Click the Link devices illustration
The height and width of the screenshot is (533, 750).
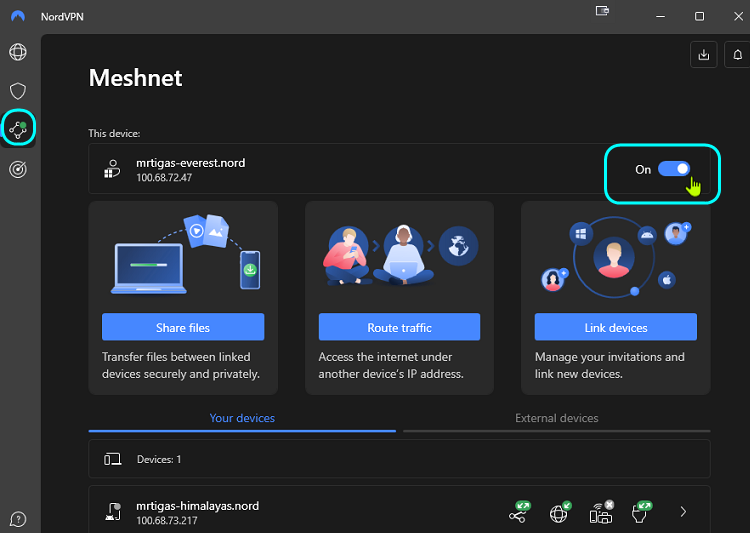tap(615, 257)
